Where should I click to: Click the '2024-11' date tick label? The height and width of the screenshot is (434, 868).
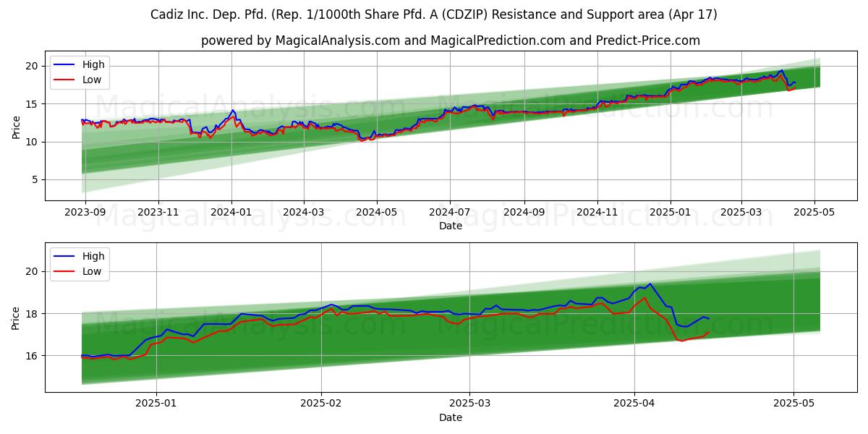coord(597,212)
